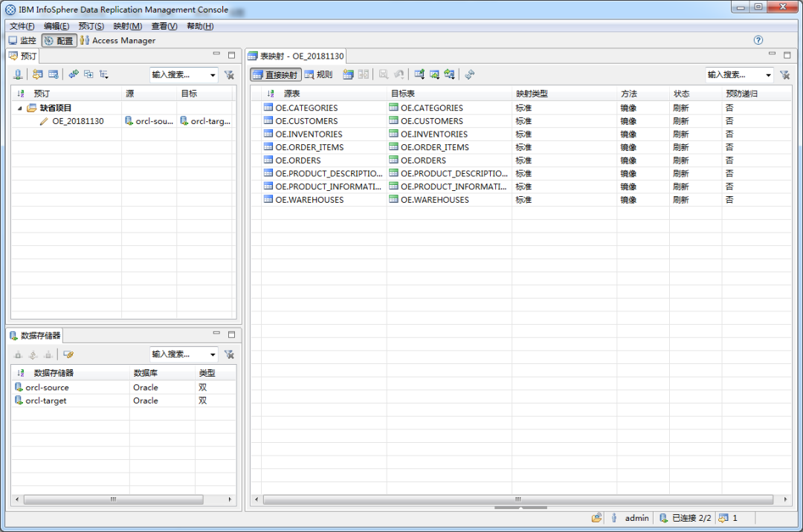Clear the filter in the table mapping panel

pos(784,75)
